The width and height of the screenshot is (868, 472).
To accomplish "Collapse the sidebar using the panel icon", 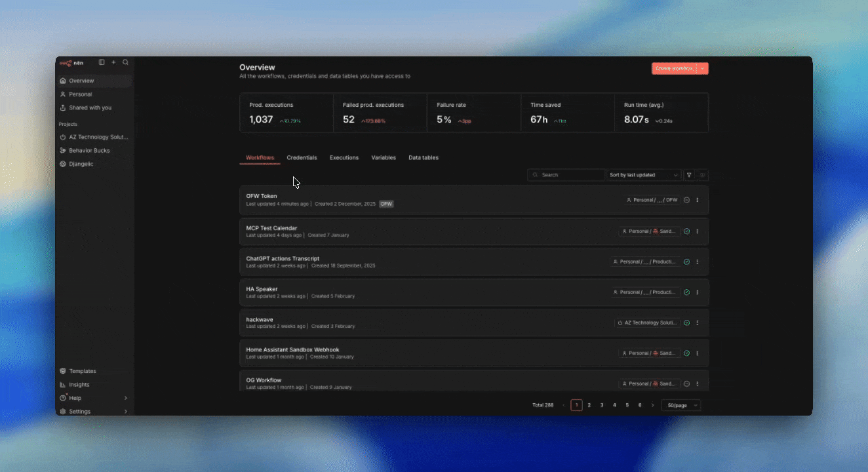I will tap(102, 62).
